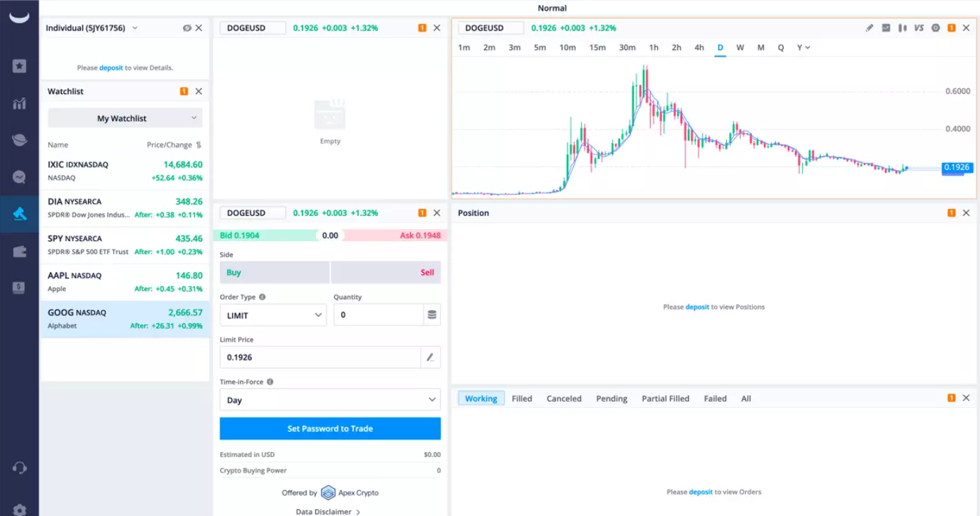
Task: Click the Webull logo in the sidebar
Action: tap(19, 17)
